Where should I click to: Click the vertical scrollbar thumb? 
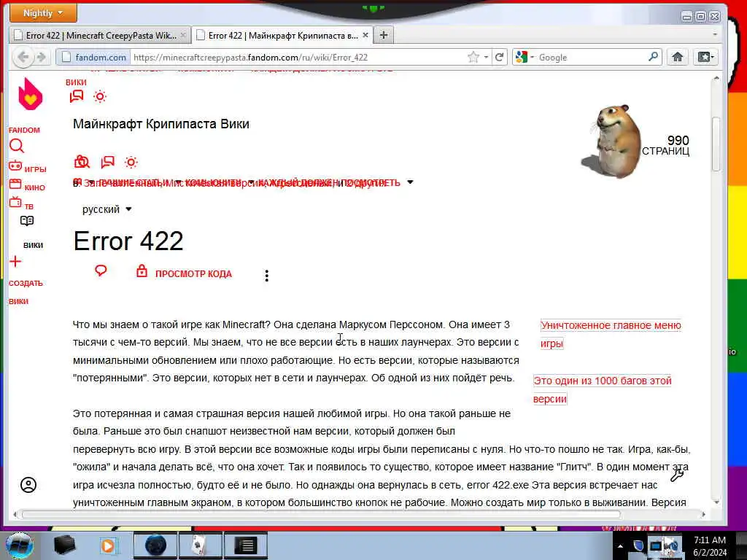point(716,144)
